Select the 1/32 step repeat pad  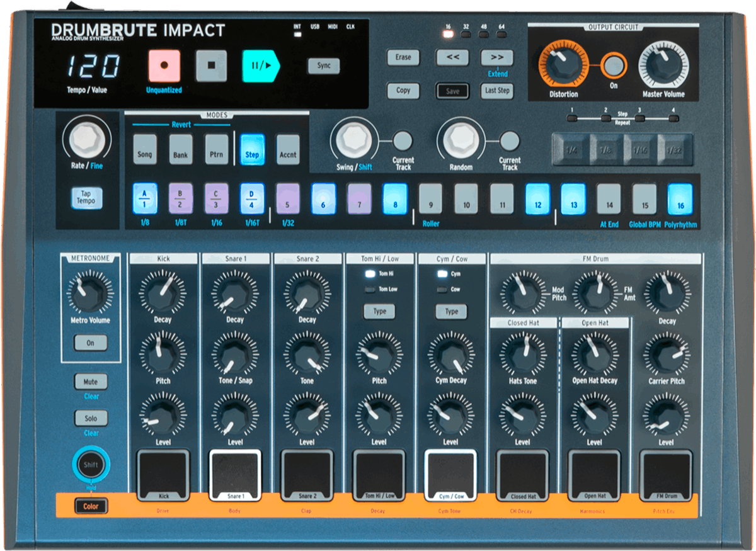(x=675, y=150)
